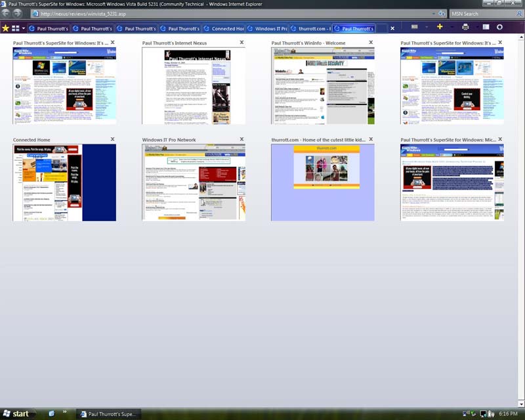
Task: Open the WinInfo Welcome page thumbnail
Action: pyautogui.click(x=322, y=85)
